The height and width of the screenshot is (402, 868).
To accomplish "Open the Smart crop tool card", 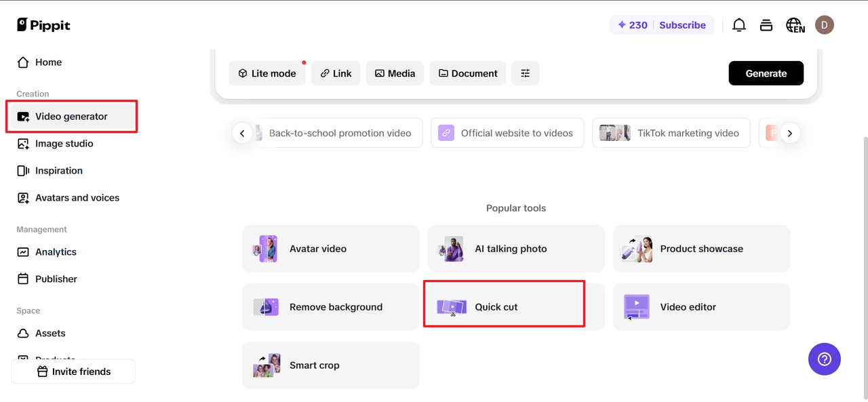I will (x=331, y=365).
